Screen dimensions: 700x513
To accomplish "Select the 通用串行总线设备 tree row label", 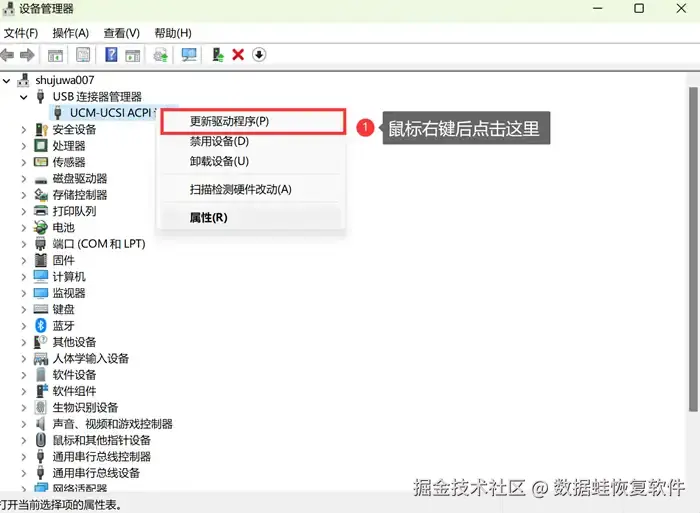I will point(96,473).
